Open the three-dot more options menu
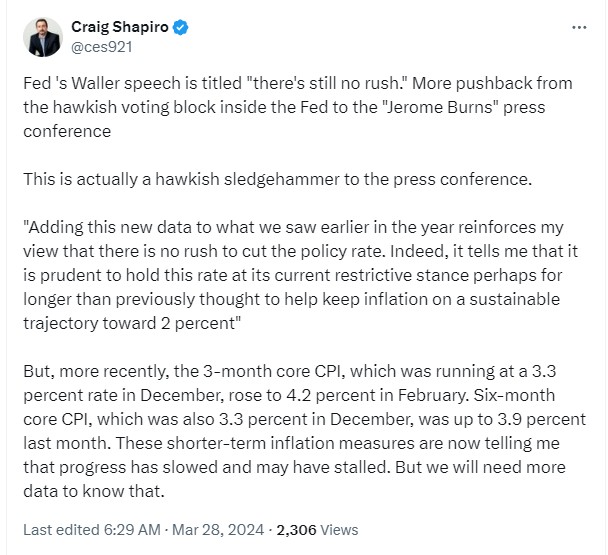 tap(579, 26)
